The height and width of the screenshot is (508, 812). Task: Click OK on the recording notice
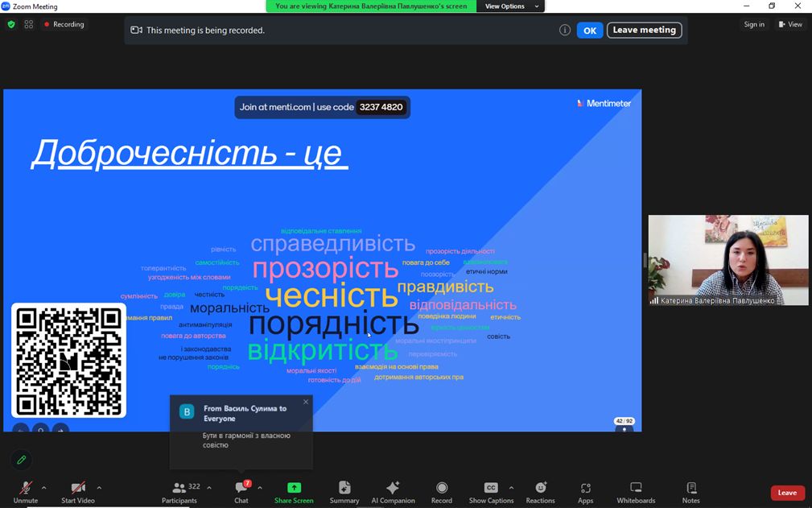(x=589, y=31)
